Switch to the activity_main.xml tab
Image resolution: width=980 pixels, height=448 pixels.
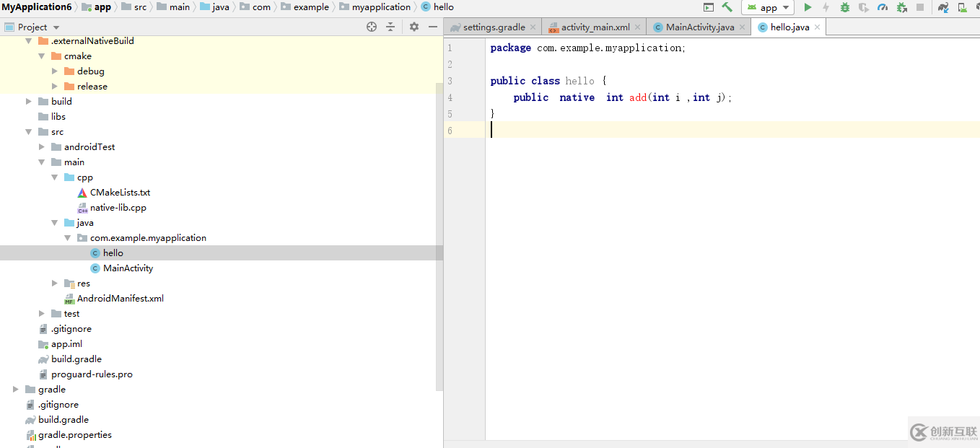(595, 27)
